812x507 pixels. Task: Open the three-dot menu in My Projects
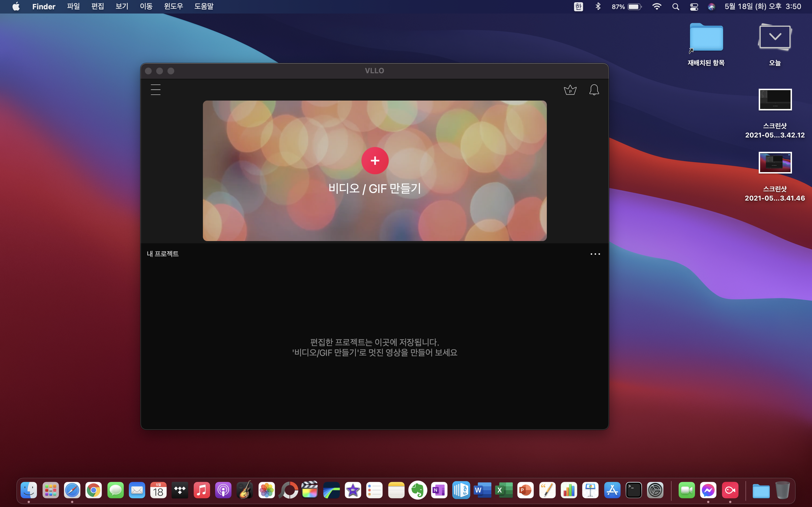[595, 254]
